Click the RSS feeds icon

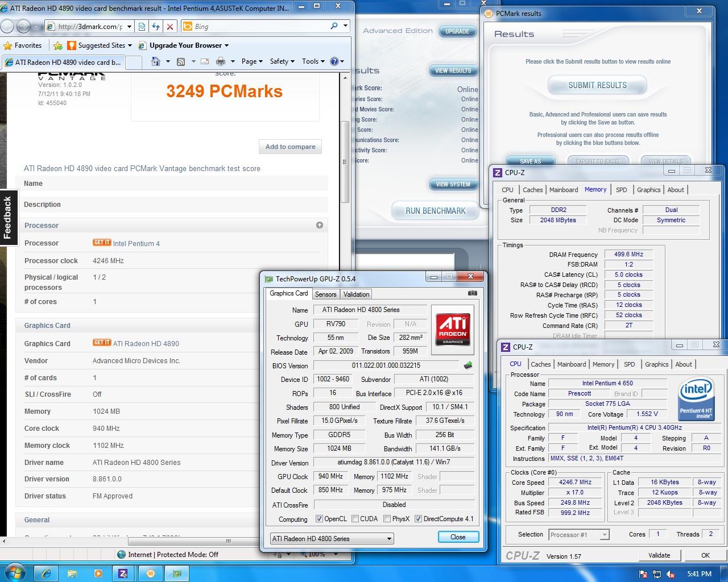click(181, 61)
